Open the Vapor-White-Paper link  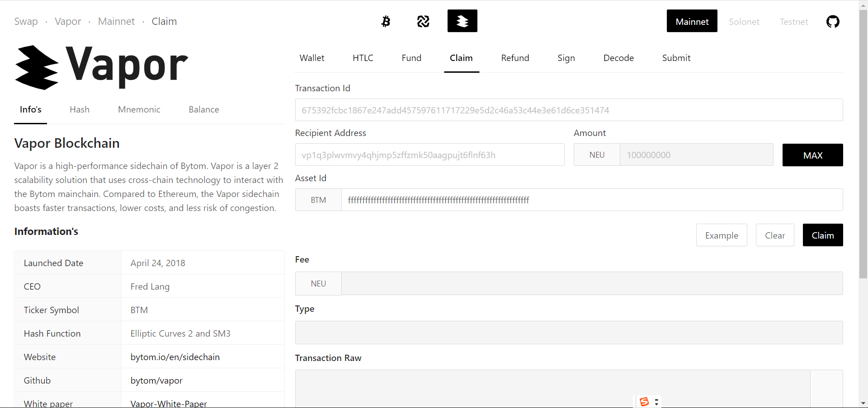point(169,403)
